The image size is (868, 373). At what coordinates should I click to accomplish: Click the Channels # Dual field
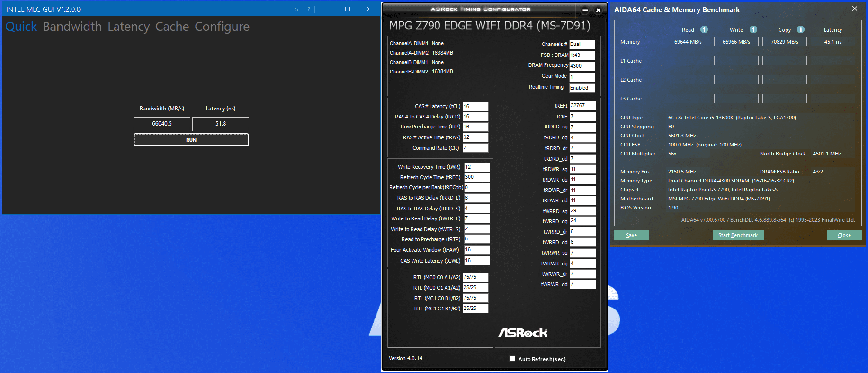point(582,44)
